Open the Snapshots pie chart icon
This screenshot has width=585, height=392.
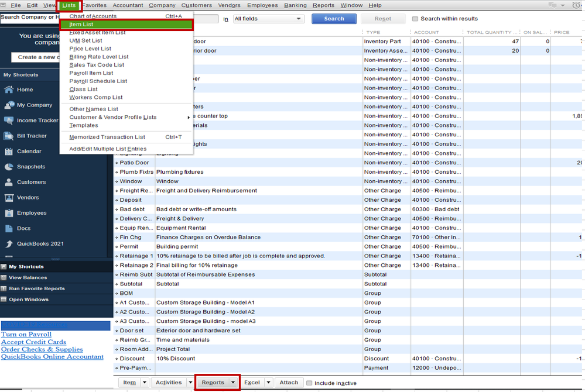pos(9,167)
